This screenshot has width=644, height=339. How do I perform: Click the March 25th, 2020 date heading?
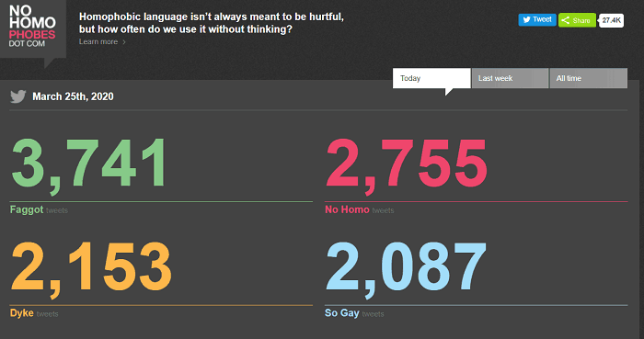[73, 96]
